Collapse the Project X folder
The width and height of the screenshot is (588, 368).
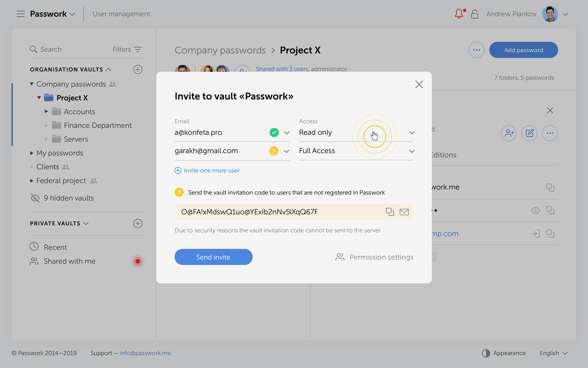point(39,98)
